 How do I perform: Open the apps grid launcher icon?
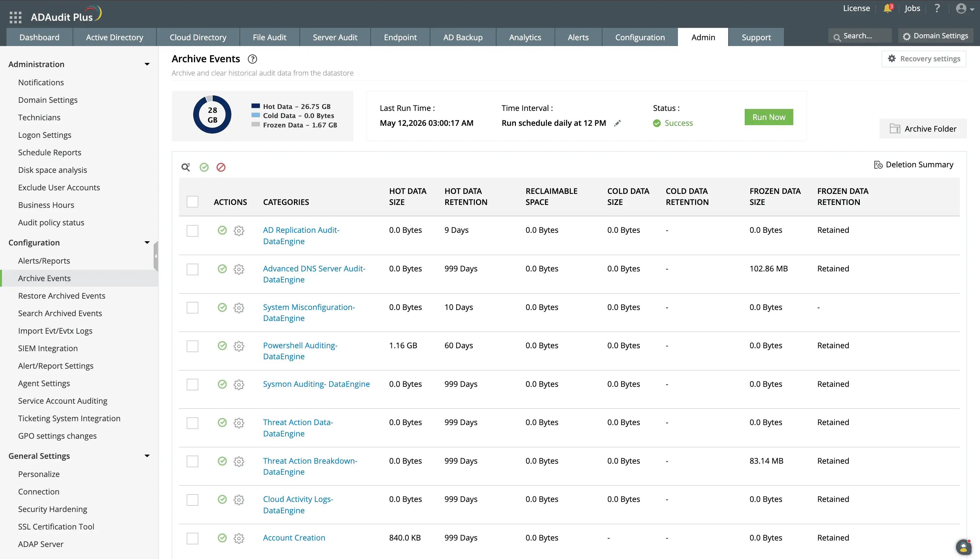[15, 17]
